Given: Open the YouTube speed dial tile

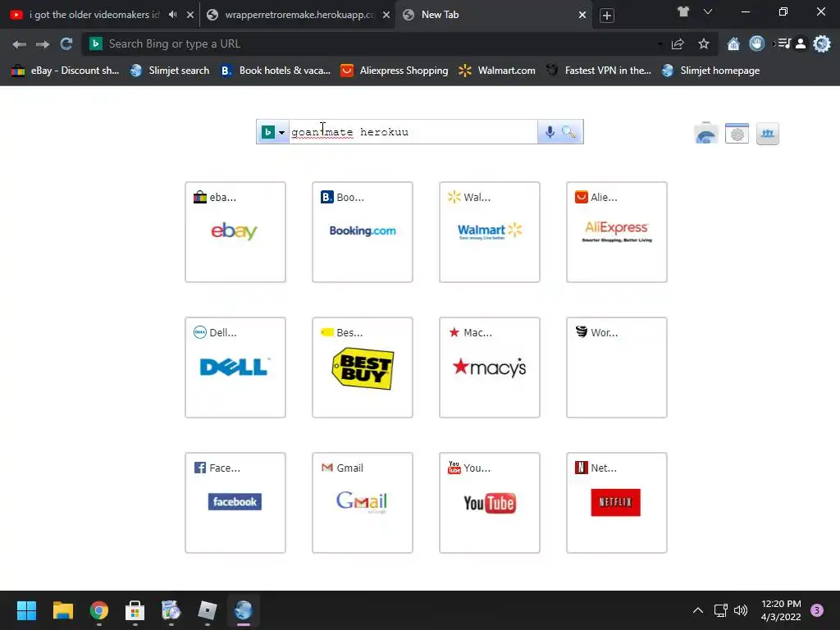Looking at the screenshot, I should click(490, 503).
